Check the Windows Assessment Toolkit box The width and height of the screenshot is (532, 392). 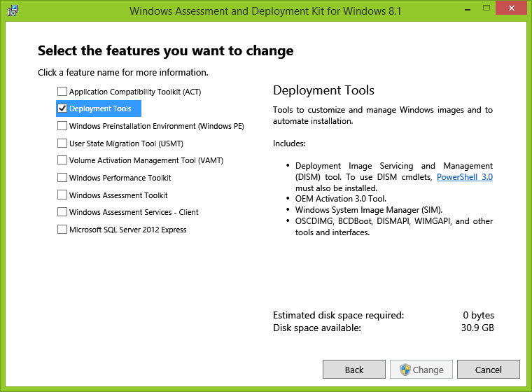coord(62,195)
